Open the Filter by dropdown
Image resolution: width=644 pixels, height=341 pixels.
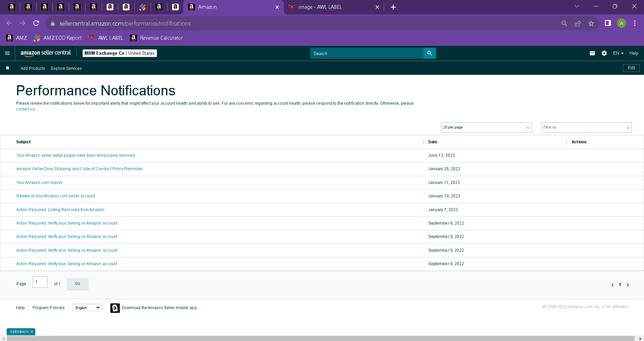586,128
